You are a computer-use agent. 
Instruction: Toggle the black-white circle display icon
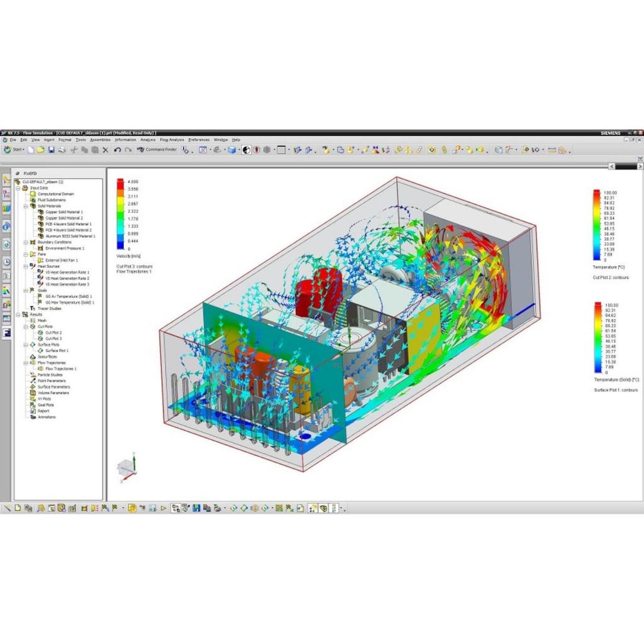pos(247,150)
